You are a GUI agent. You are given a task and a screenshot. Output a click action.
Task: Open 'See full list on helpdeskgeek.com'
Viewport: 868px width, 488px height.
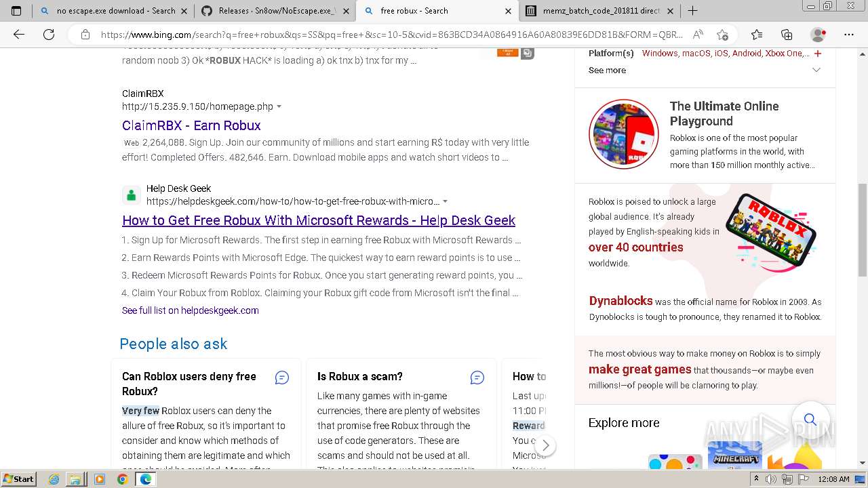[x=191, y=310]
